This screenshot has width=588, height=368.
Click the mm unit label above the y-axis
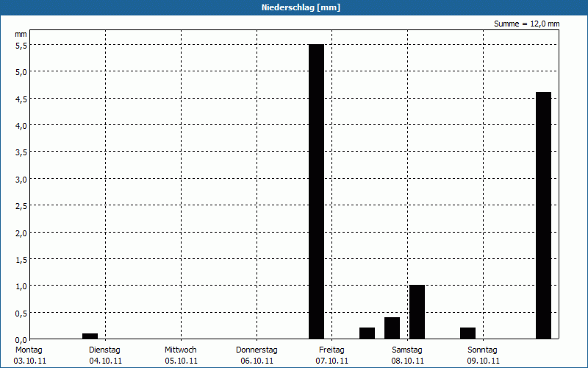(x=21, y=35)
